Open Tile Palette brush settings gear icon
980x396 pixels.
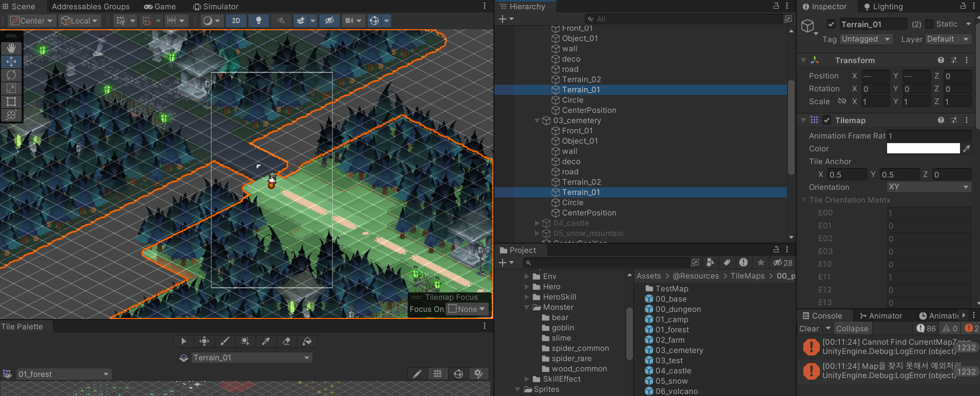click(x=479, y=374)
